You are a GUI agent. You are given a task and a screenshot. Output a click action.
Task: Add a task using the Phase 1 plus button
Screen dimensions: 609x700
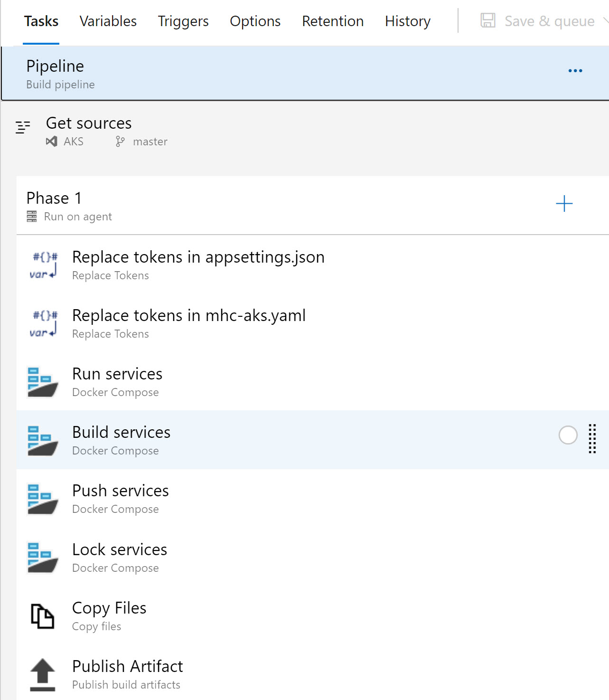tap(564, 204)
